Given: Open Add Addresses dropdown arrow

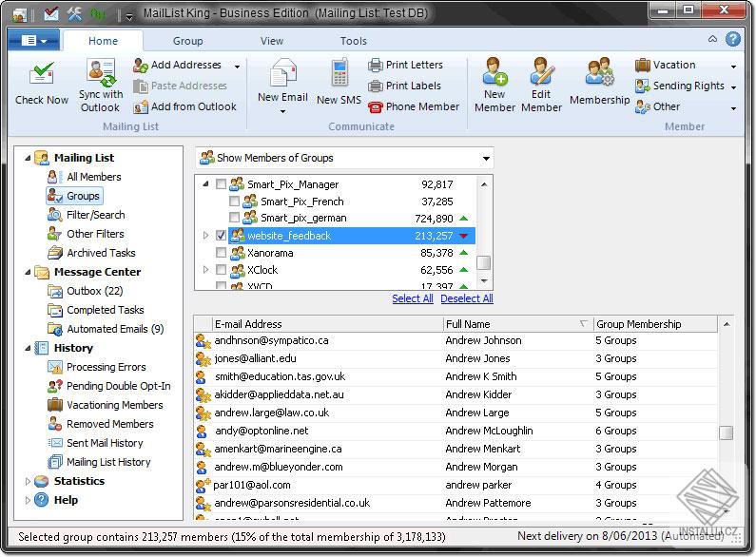Looking at the screenshot, I should [237, 67].
